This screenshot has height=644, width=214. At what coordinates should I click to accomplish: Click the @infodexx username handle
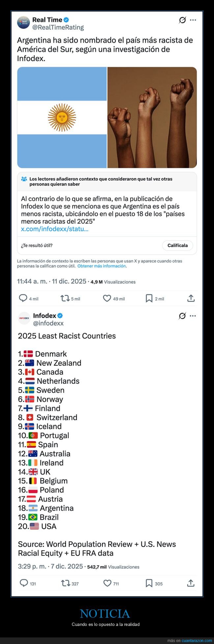coord(48,323)
